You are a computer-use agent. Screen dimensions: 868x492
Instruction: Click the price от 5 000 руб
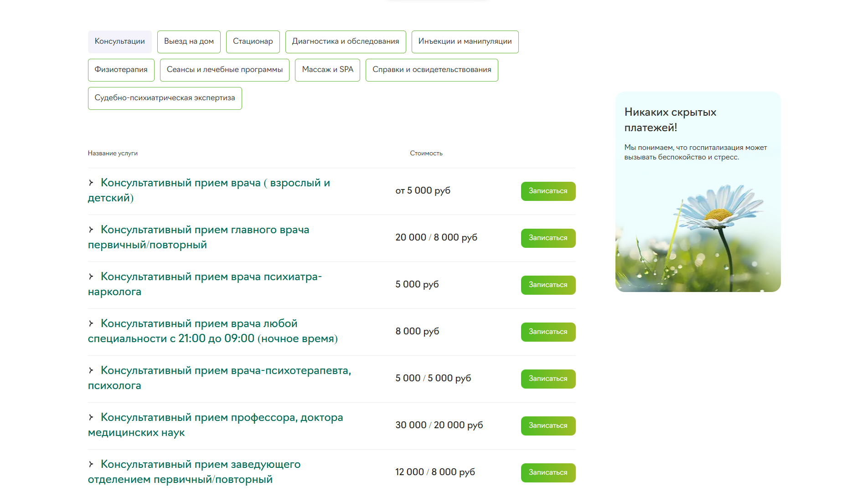coord(423,191)
